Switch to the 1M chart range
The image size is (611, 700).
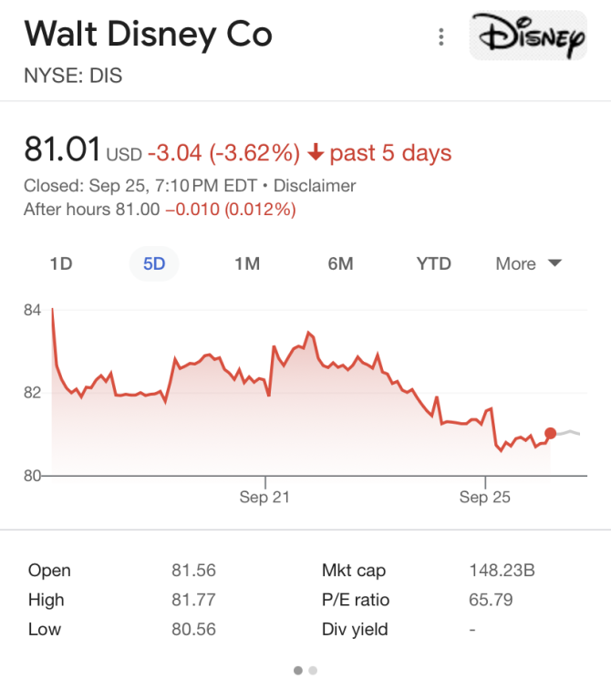pyautogui.click(x=247, y=264)
